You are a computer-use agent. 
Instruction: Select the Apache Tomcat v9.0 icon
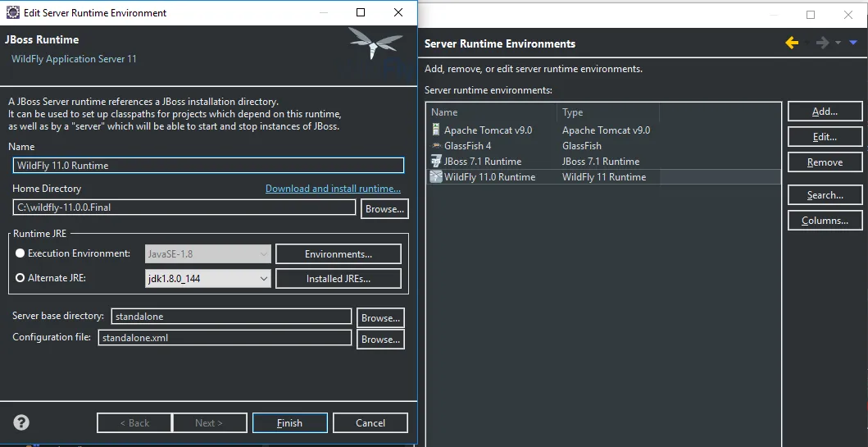click(436, 130)
